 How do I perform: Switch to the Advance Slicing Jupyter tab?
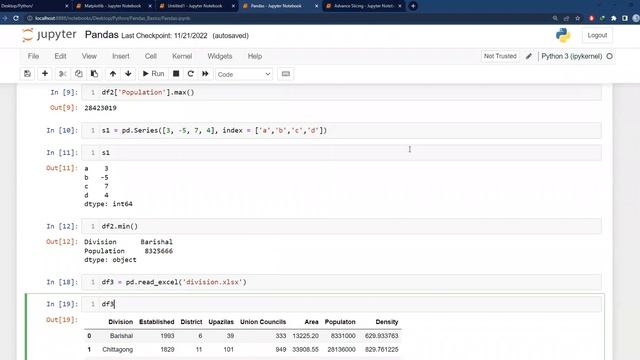363,6
